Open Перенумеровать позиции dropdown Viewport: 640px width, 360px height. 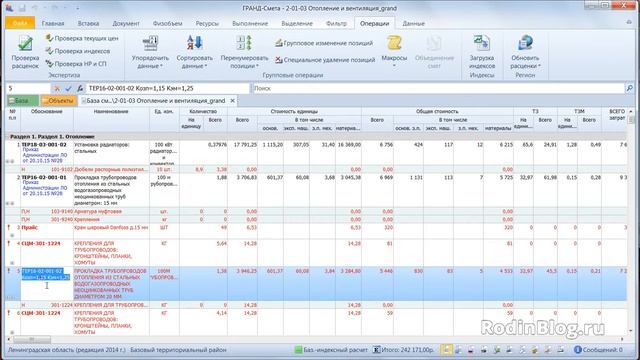[x=244, y=52]
